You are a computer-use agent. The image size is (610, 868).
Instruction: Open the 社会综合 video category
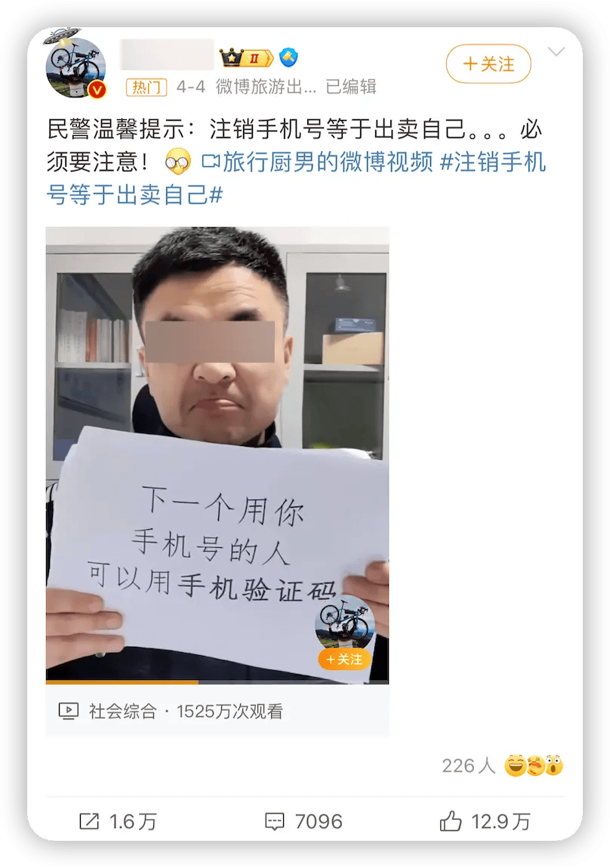click(123, 711)
